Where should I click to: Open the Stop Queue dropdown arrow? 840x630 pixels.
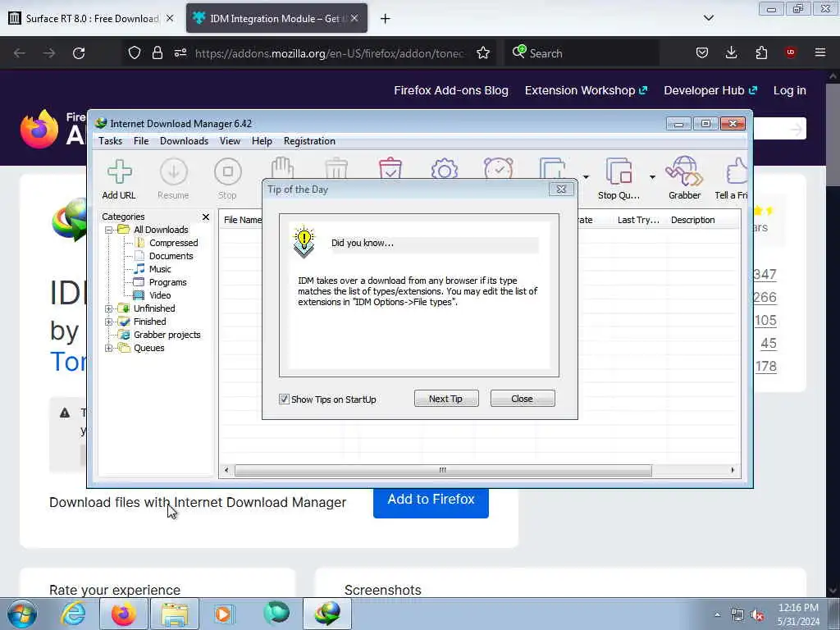(x=652, y=177)
